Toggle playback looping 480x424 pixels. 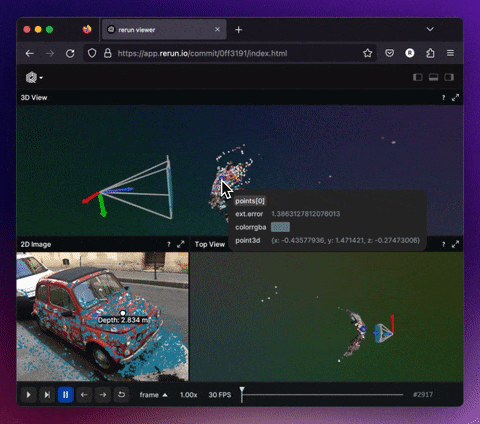(121, 395)
